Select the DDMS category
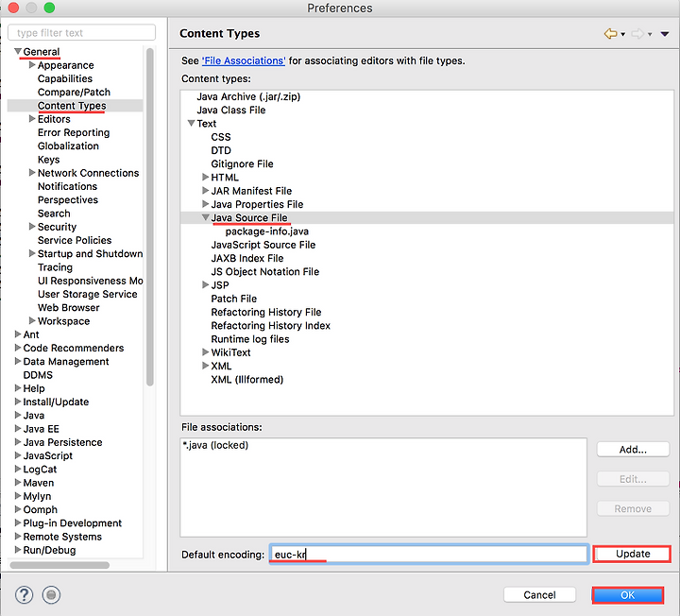Screen dimensions: 680x616 click(38, 375)
